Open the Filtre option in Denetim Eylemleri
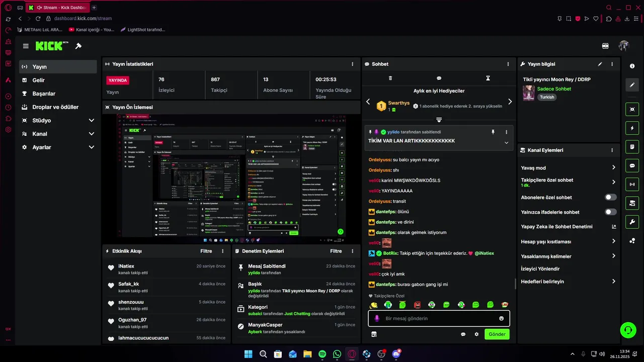The image size is (644, 362). [x=336, y=251]
